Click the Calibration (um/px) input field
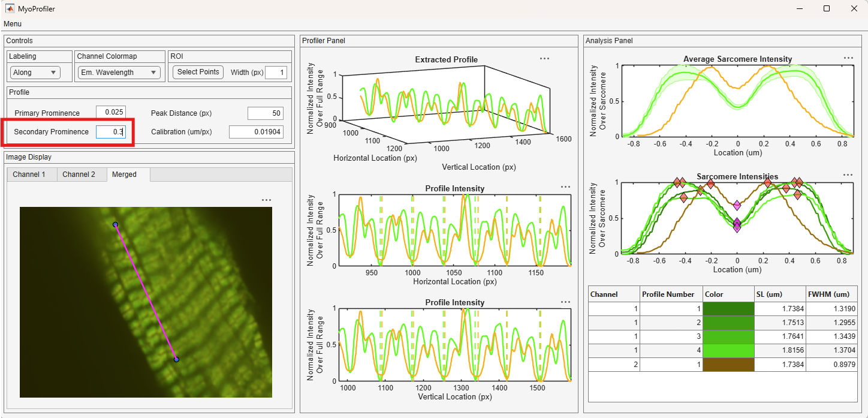Image resolution: width=868 pixels, height=418 pixels. click(257, 132)
